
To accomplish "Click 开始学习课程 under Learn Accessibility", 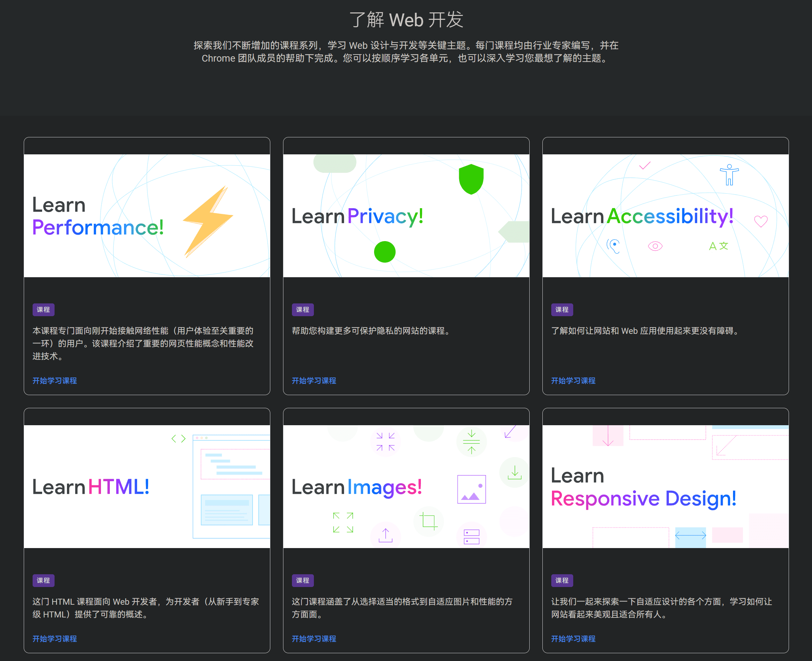I will click(x=573, y=380).
